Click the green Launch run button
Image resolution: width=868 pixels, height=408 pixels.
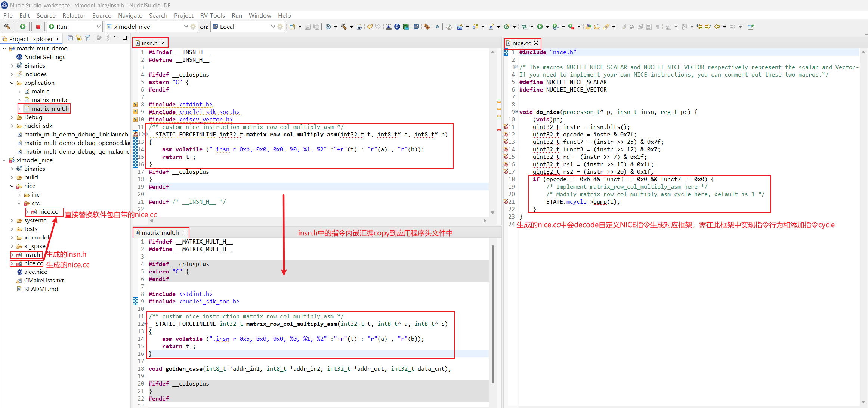click(23, 27)
